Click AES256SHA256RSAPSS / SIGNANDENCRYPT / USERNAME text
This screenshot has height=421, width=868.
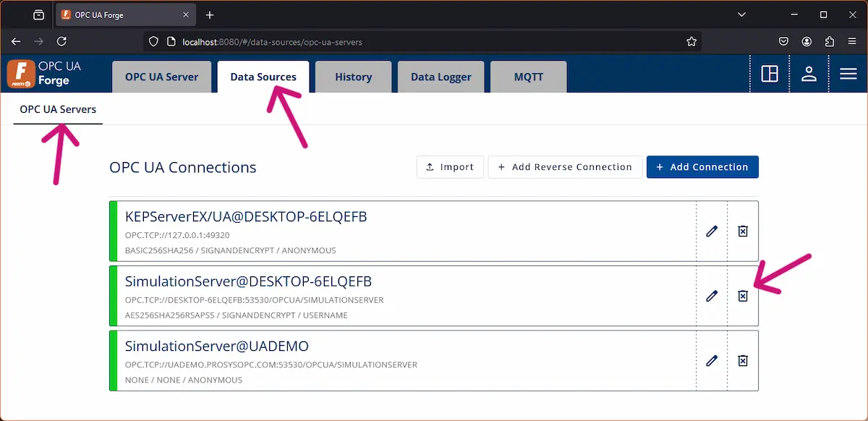coord(237,315)
